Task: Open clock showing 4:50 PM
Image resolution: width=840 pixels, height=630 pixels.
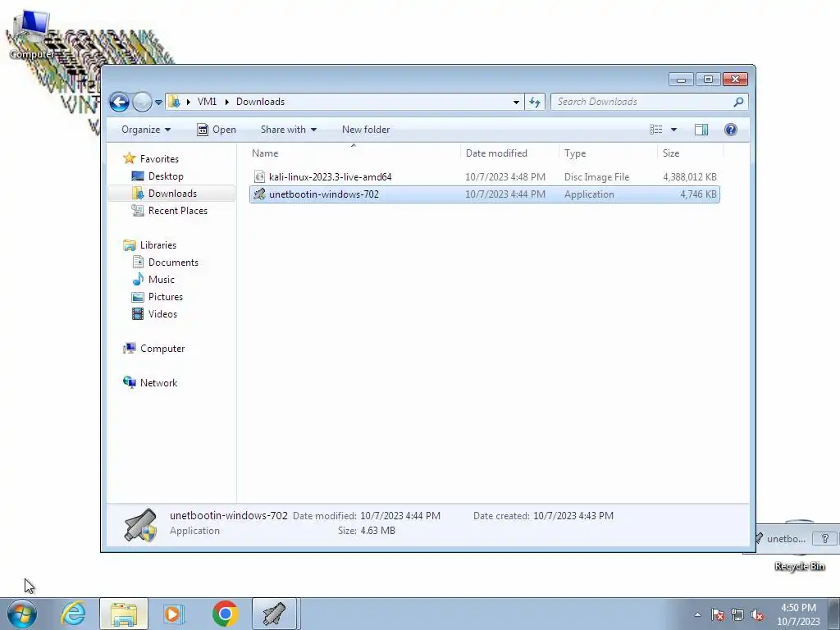Action: tap(798, 614)
